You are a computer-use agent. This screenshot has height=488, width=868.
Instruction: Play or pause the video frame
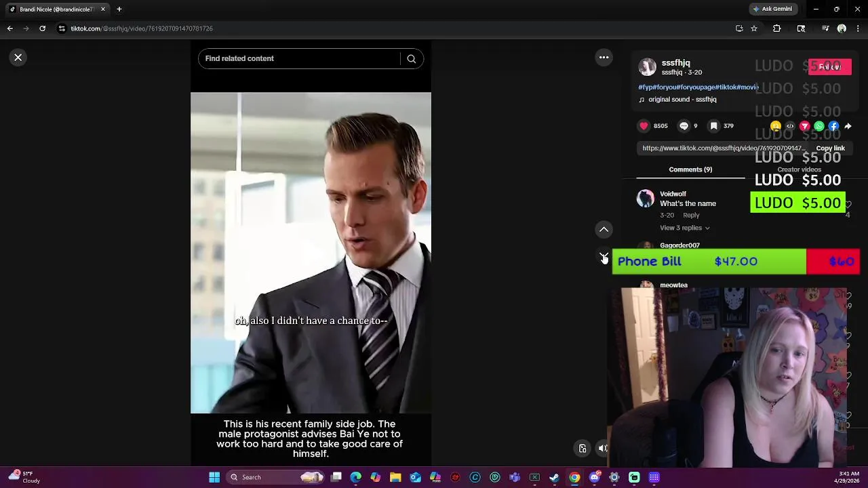pyautogui.click(x=311, y=253)
